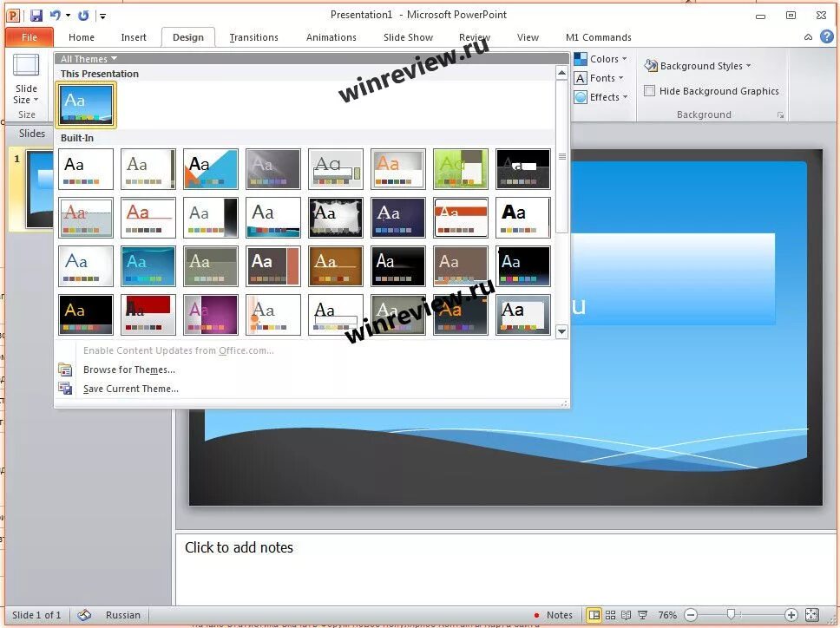The height and width of the screenshot is (628, 840).
Task: Click the 76% zoom level button
Action: (x=667, y=615)
